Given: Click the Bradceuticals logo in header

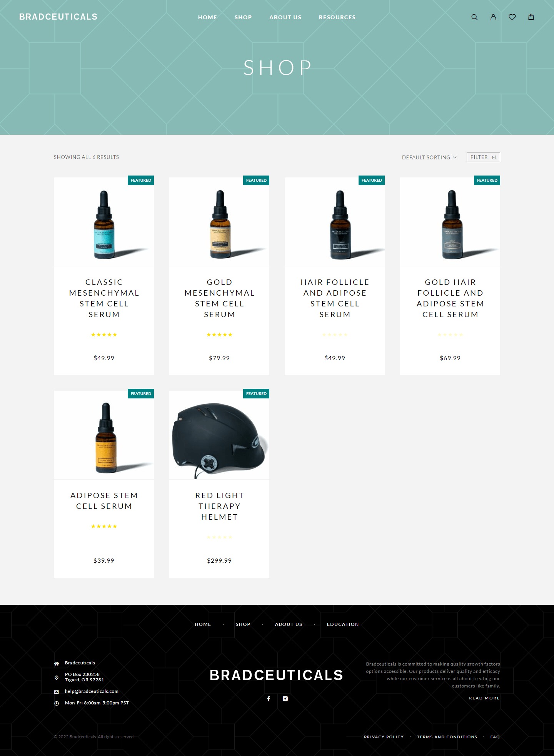Looking at the screenshot, I should pos(58,17).
